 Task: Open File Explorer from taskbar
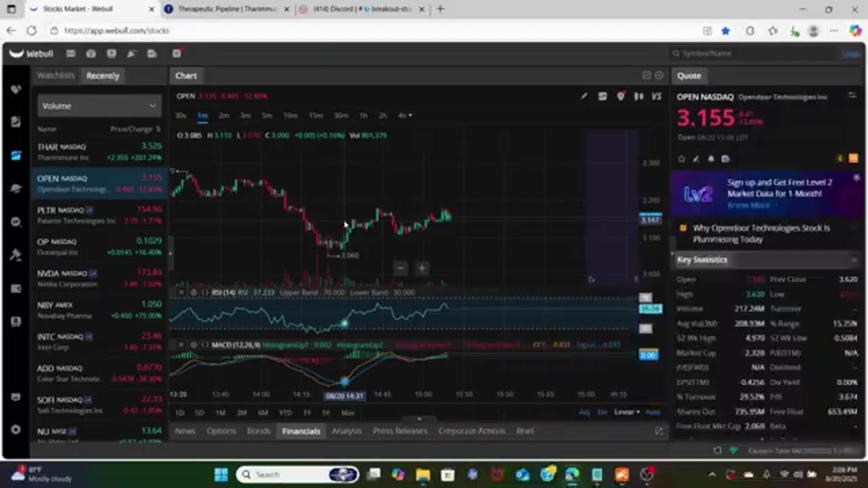coord(422,474)
